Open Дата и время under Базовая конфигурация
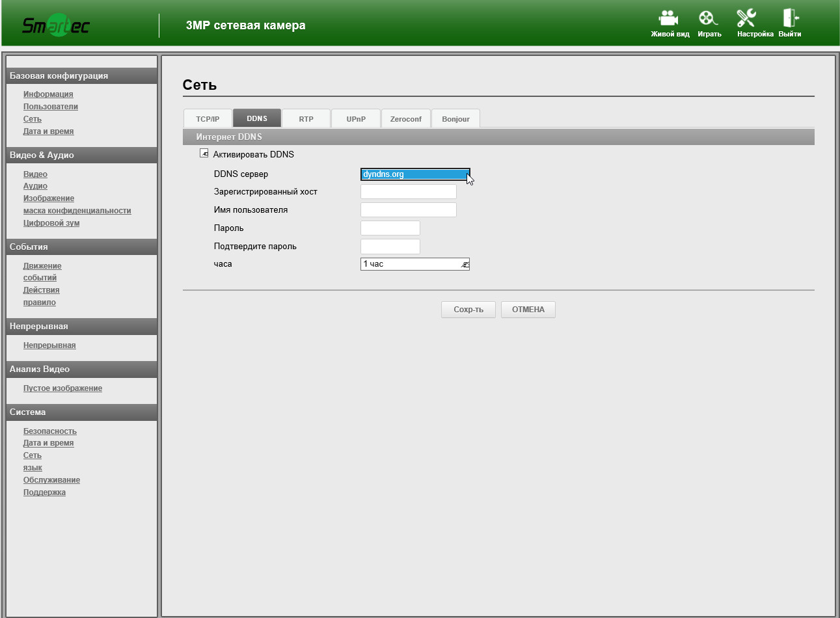840x618 pixels. click(49, 131)
